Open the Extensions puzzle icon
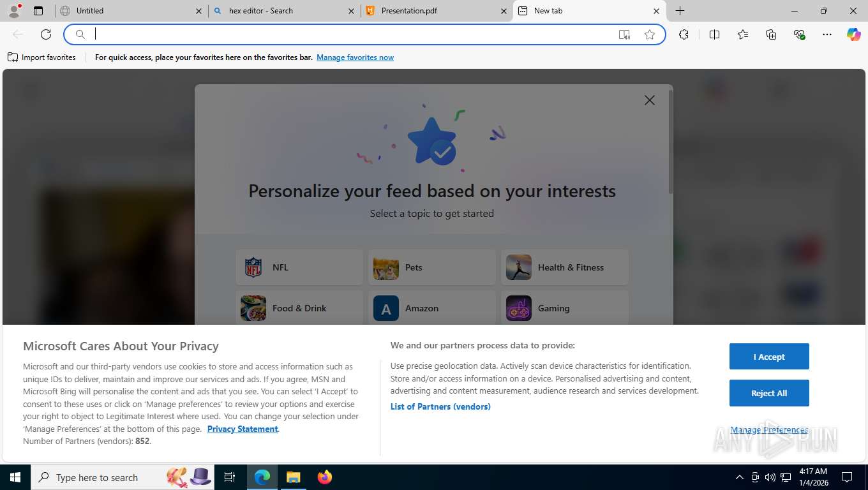 (x=684, y=34)
